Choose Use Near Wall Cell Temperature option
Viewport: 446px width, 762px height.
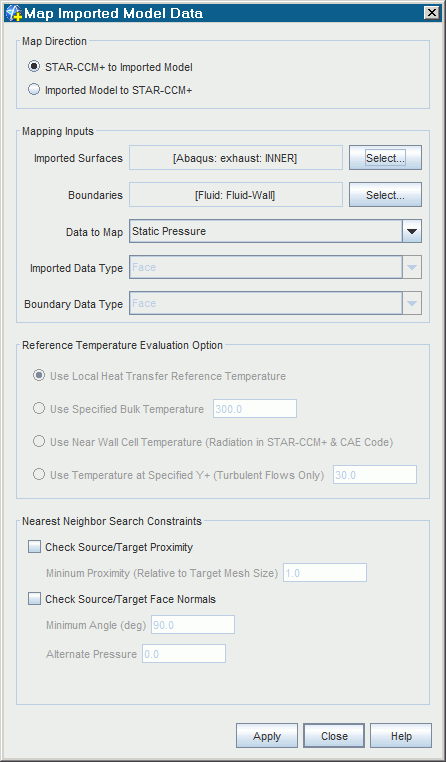point(38,442)
